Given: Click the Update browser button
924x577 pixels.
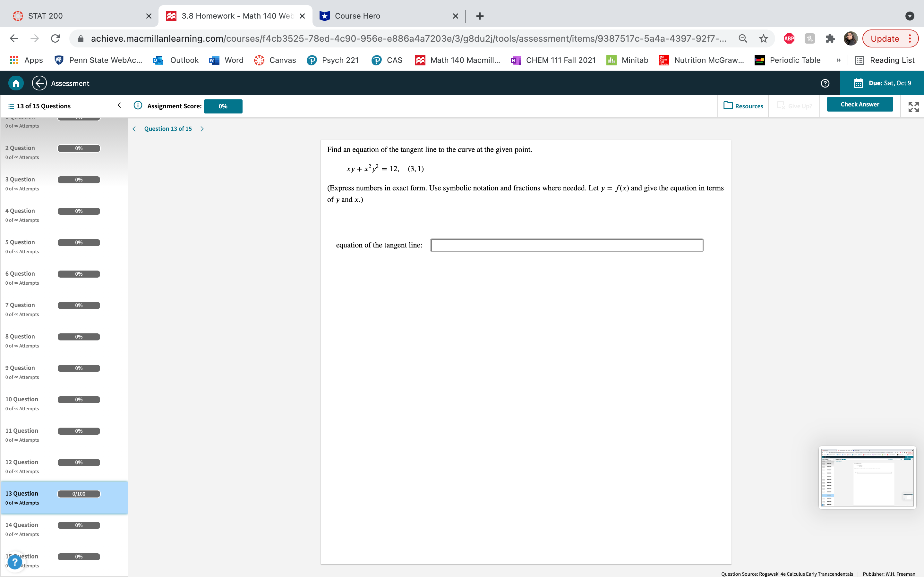Looking at the screenshot, I should (x=885, y=38).
